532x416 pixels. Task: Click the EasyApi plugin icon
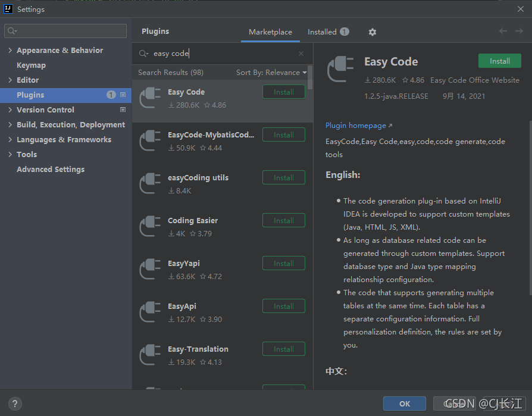point(150,312)
